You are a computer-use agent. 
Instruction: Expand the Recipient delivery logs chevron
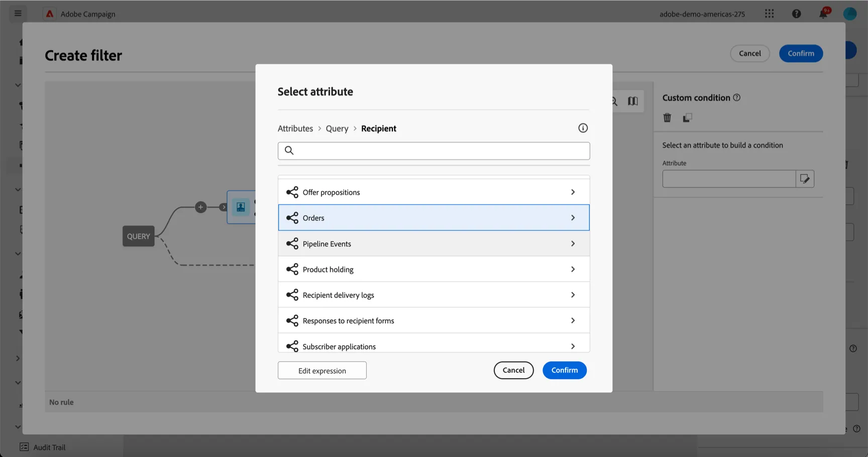pyautogui.click(x=573, y=295)
